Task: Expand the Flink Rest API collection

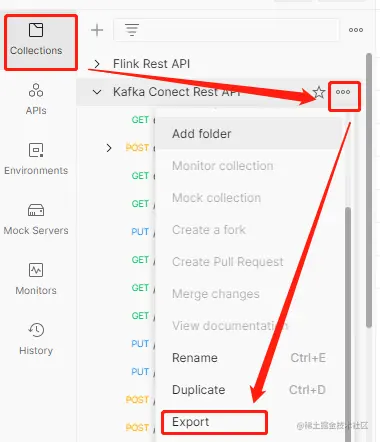Action: point(97,64)
